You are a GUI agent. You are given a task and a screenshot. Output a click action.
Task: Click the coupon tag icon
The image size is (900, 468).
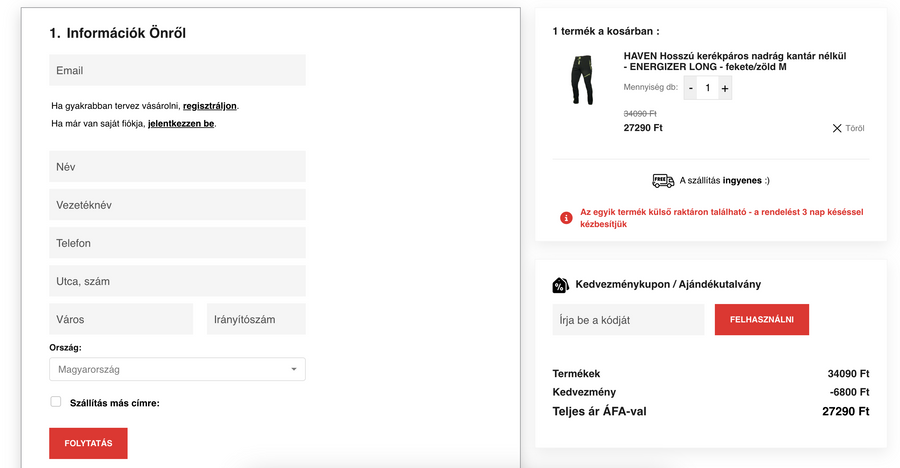pyautogui.click(x=561, y=285)
